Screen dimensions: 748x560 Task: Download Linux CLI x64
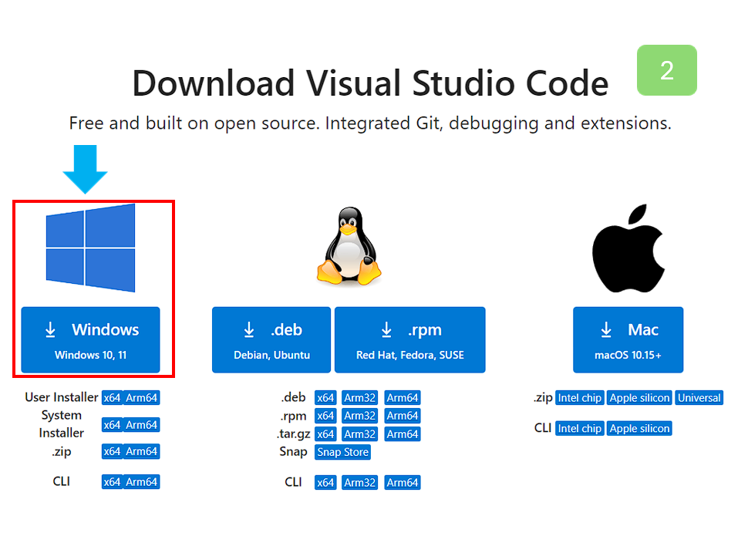click(325, 483)
